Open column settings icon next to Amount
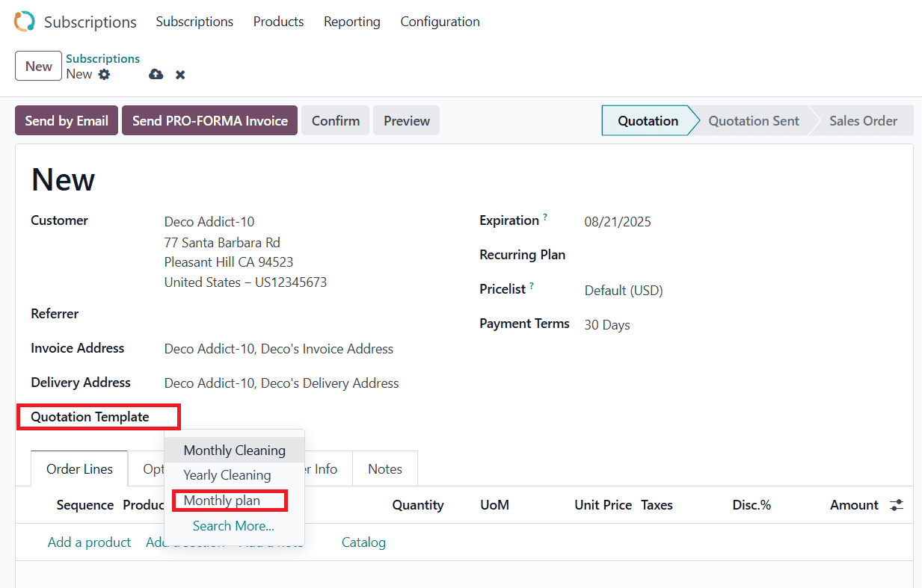Image resolution: width=922 pixels, height=588 pixels. point(897,505)
